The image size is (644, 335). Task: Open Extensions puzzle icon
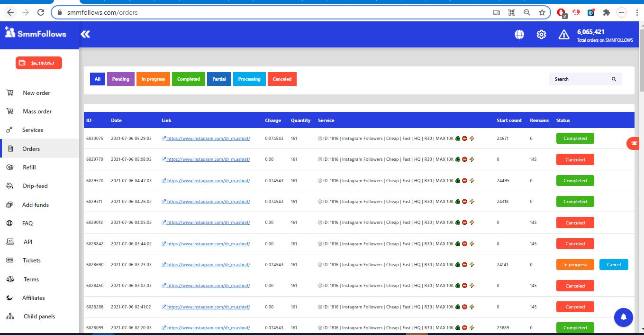click(x=606, y=12)
